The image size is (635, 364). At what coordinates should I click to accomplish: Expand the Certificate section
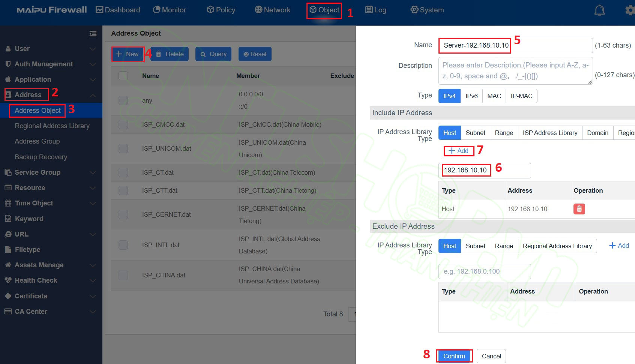pyautogui.click(x=93, y=296)
